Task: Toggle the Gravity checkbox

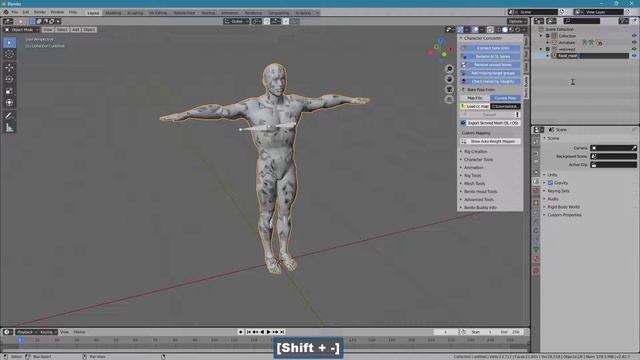Action: (550, 183)
